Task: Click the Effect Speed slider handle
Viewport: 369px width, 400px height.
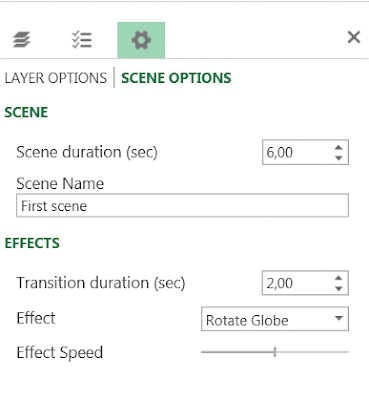Action: click(275, 352)
